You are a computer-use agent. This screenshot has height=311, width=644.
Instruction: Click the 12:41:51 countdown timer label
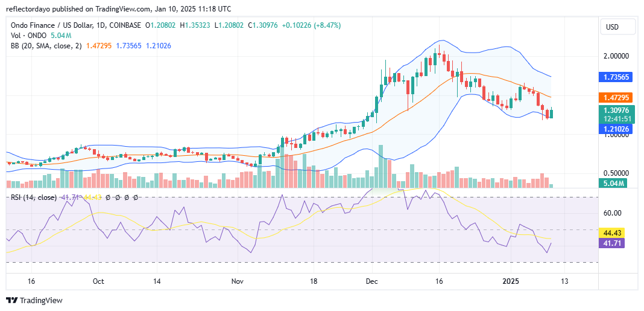616,118
